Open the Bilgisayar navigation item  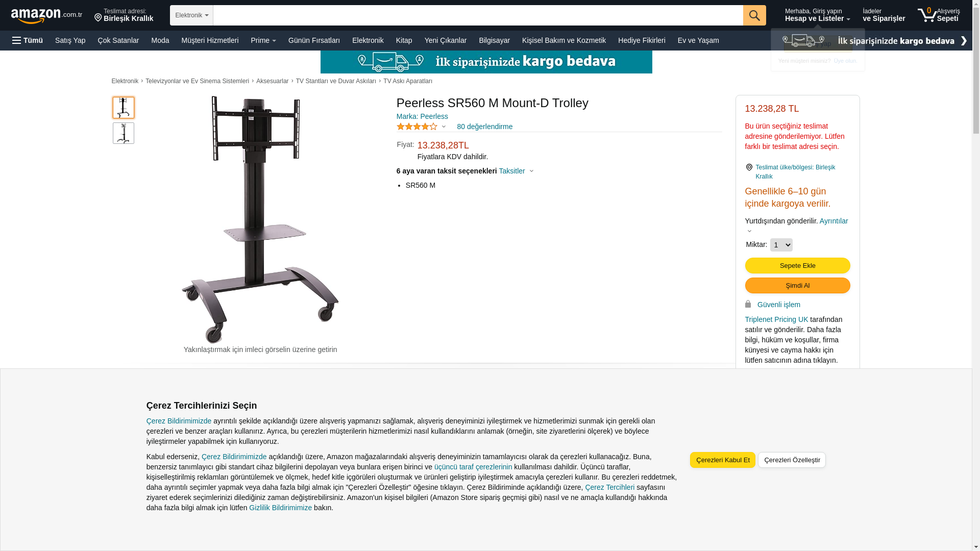[494, 40]
